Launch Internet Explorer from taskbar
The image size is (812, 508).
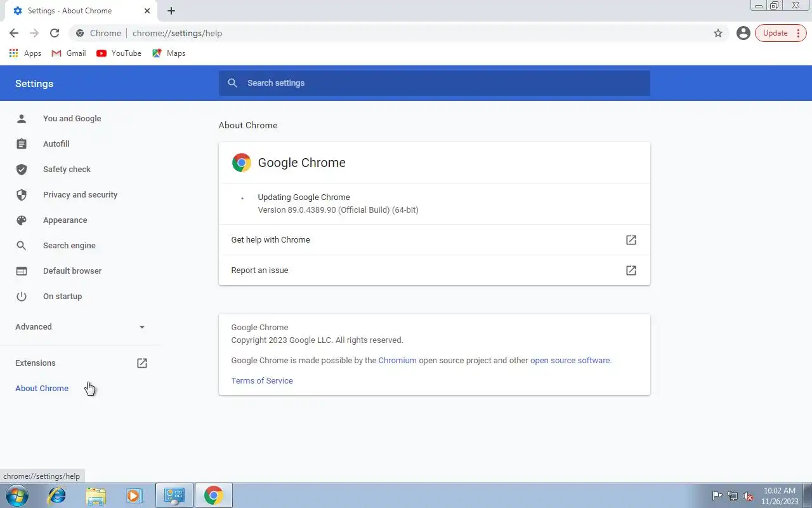pos(57,495)
